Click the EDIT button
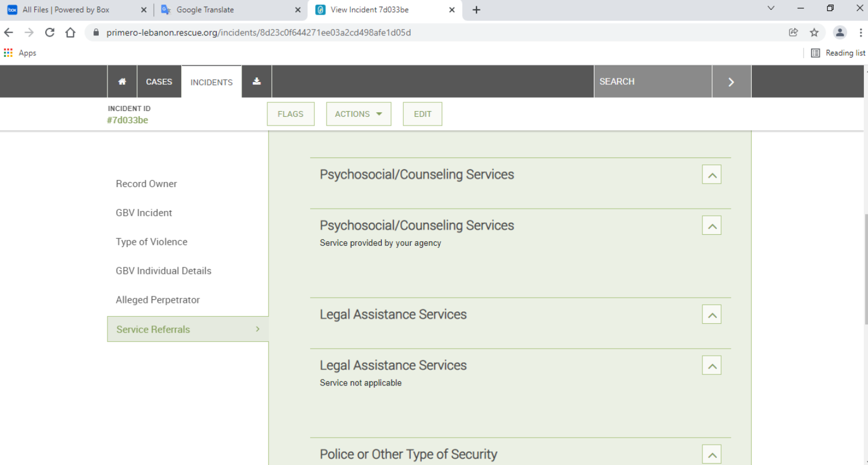This screenshot has width=868, height=465. pyautogui.click(x=422, y=114)
